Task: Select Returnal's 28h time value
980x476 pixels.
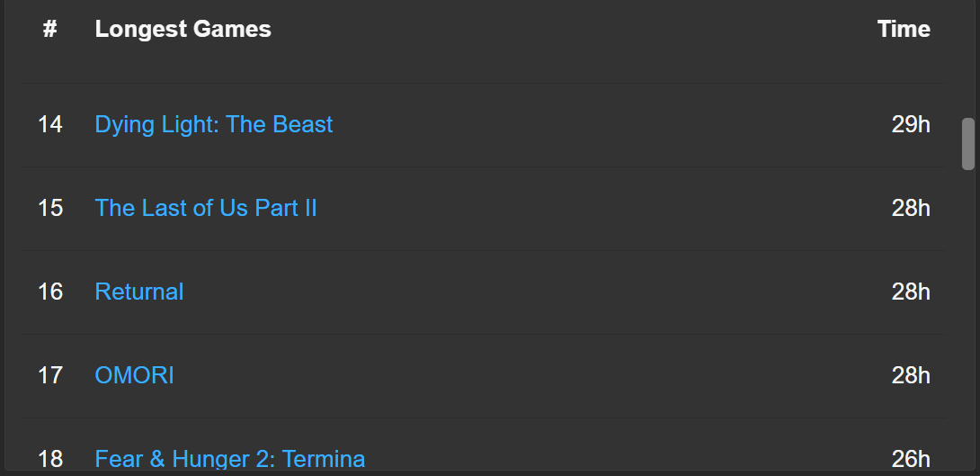Action: (910, 292)
